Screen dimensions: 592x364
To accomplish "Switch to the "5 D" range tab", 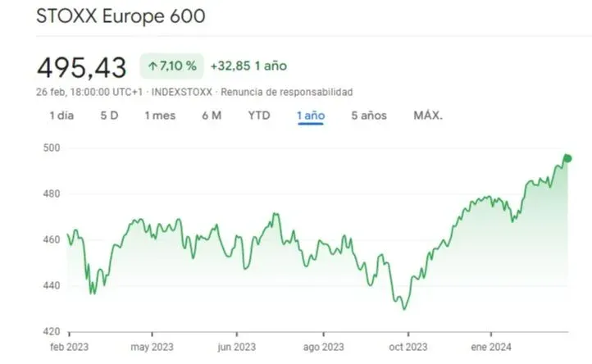I will [109, 116].
